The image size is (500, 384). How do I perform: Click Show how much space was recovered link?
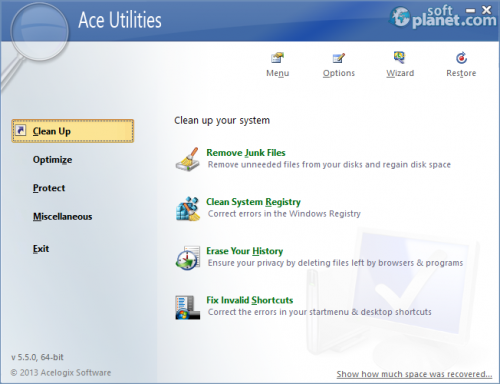[414, 374]
